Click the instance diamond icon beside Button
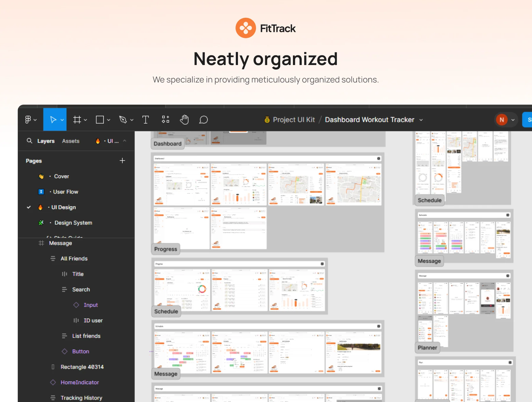Screen dimensions: 532x402 click(64, 351)
